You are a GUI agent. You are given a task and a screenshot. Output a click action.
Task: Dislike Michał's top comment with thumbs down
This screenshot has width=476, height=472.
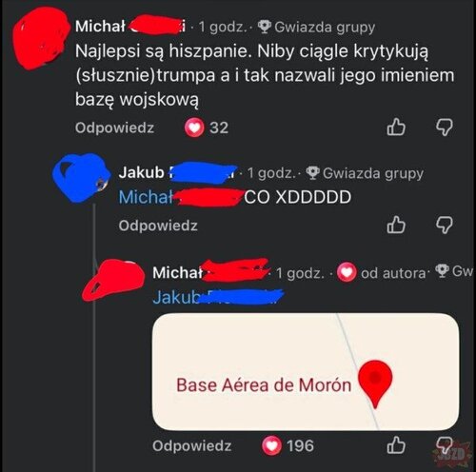click(x=444, y=128)
